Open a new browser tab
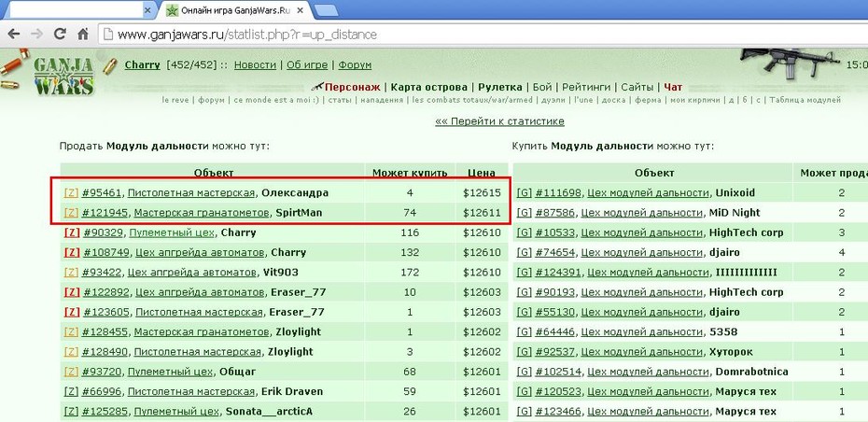The height and width of the screenshot is (422, 868). [x=326, y=10]
